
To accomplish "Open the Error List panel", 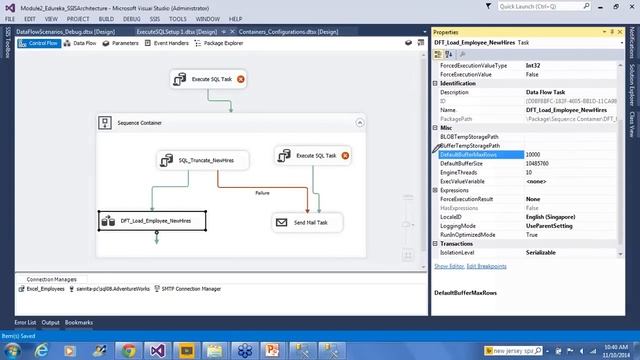I will pyautogui.click(x=25, y=322).
